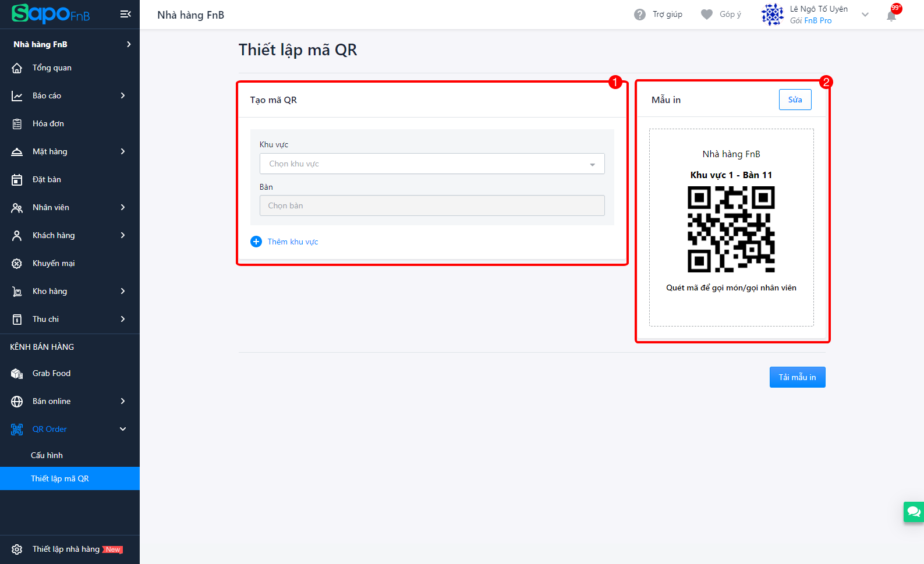Click the Mặt hàng dish icon
Image resolution: width=924 pixels, height=564 pixels.
tap(17, 152)
